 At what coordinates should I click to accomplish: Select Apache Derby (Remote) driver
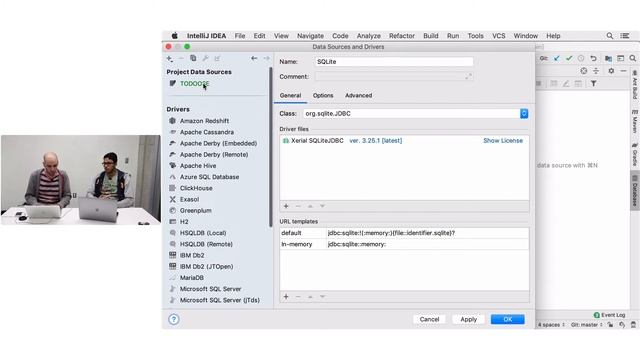click(214, 155)
